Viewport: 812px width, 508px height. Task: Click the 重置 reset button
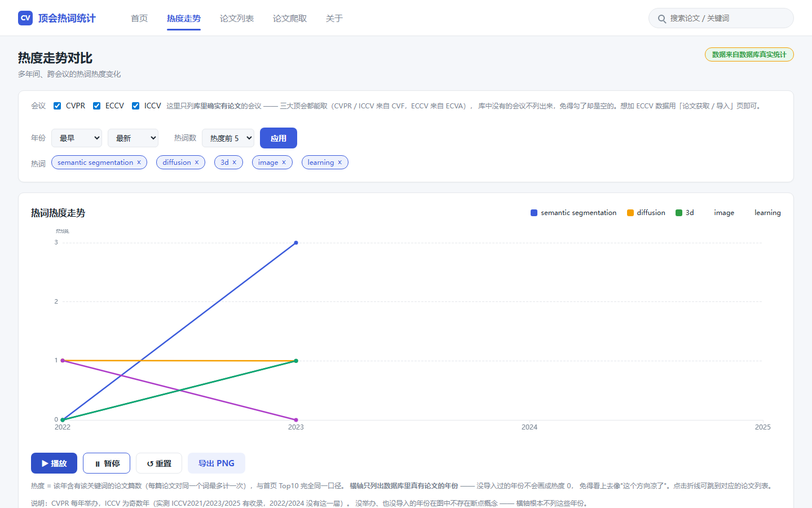[159, 463]
